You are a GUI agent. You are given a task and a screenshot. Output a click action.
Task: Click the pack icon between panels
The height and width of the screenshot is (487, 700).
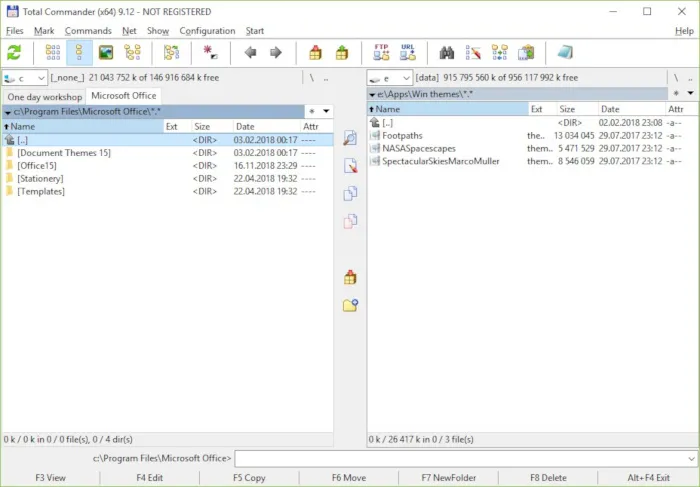(350, 277)
